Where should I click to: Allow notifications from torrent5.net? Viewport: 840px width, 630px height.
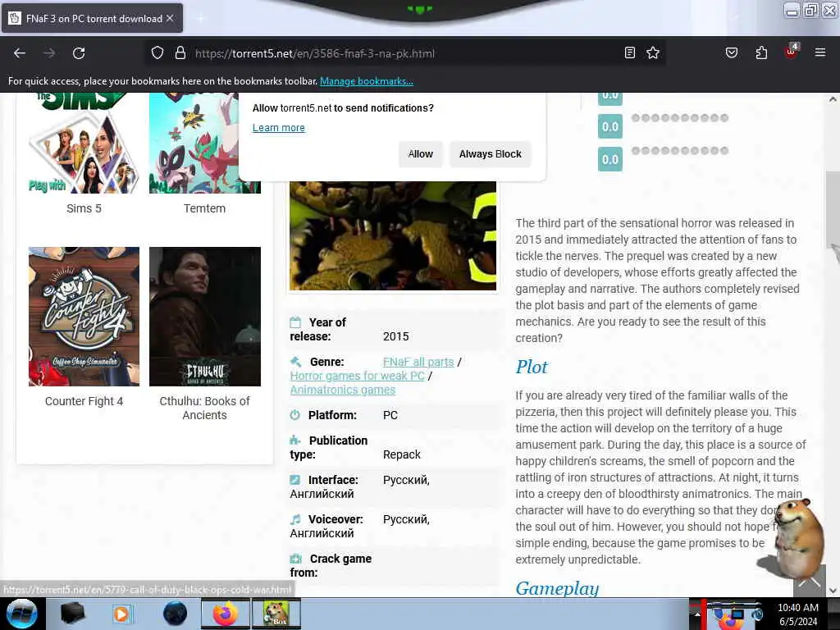click(421, 154)
